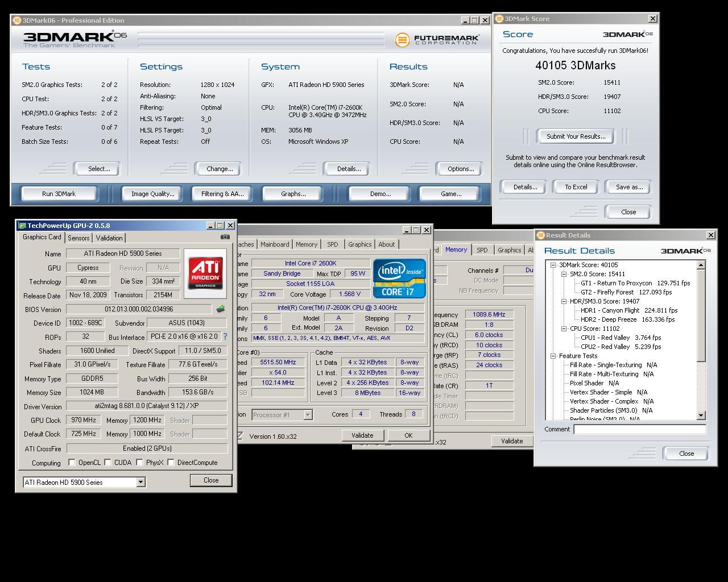This screenshot has height=582, width=728.
Task: Open the ATI Radeon HD 5900 Series dropdown
Action: (x=140, y=482)
